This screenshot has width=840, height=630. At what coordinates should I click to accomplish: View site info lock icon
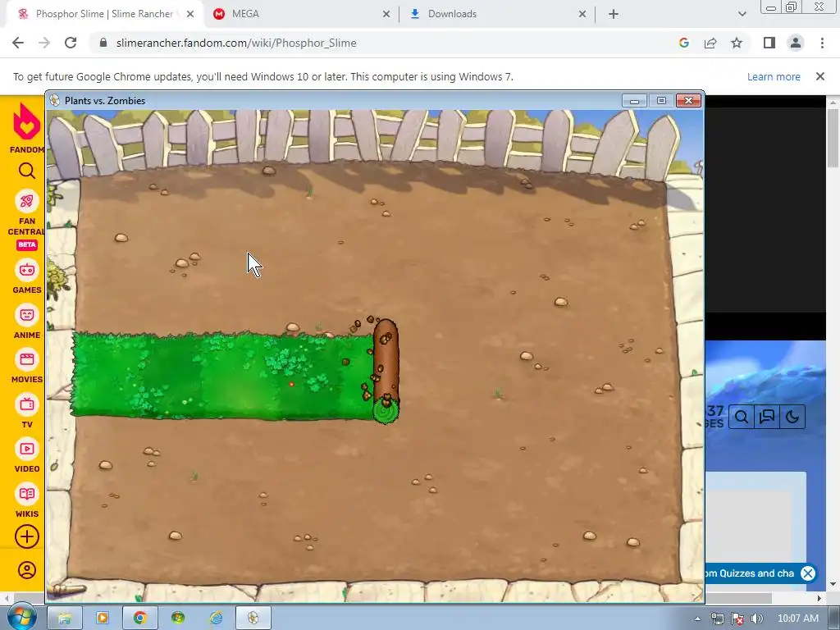[103, 43]
